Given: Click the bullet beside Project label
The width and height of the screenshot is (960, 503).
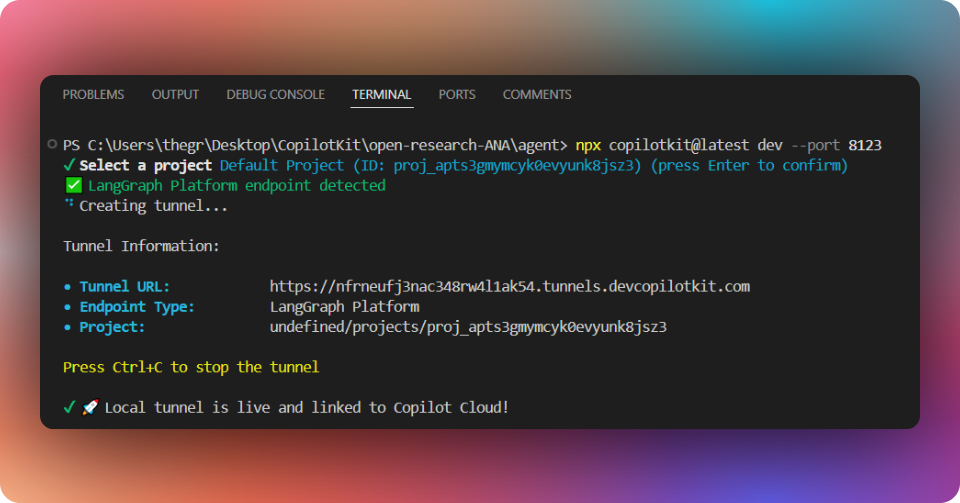Looking at the screenshot, I should tap(67, 327).
